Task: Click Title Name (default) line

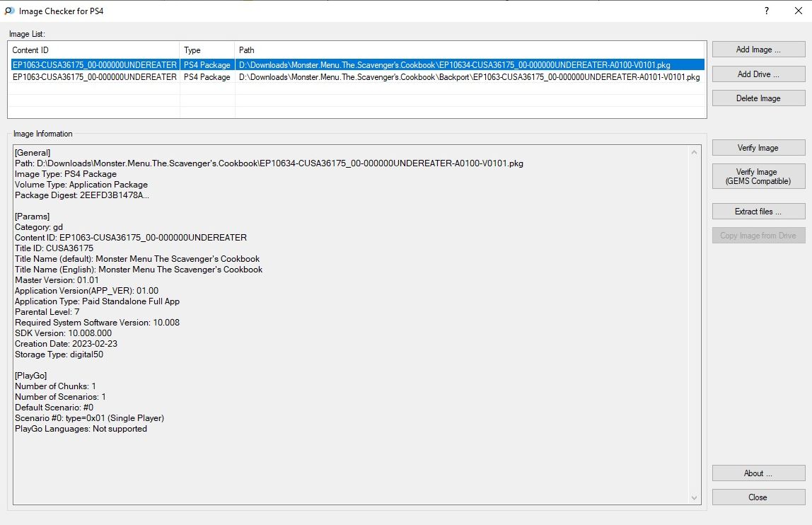Action: 137,259
